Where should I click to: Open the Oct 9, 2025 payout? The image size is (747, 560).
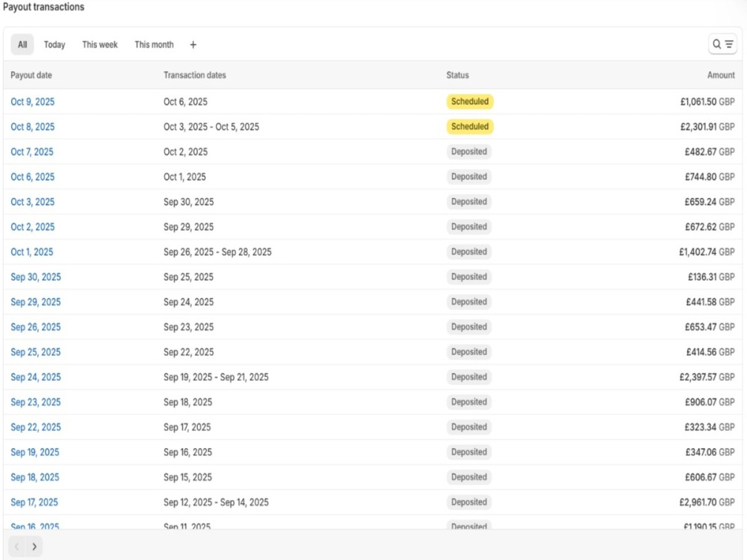click(32, 102)
